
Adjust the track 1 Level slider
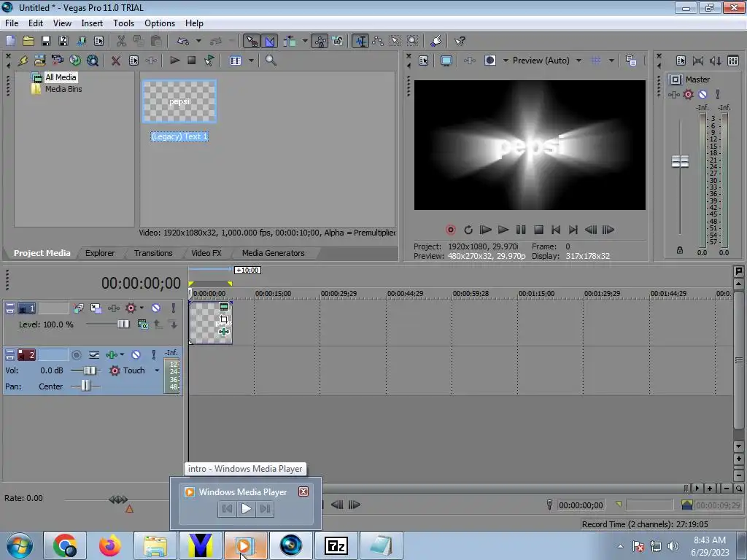pos(123,324)
